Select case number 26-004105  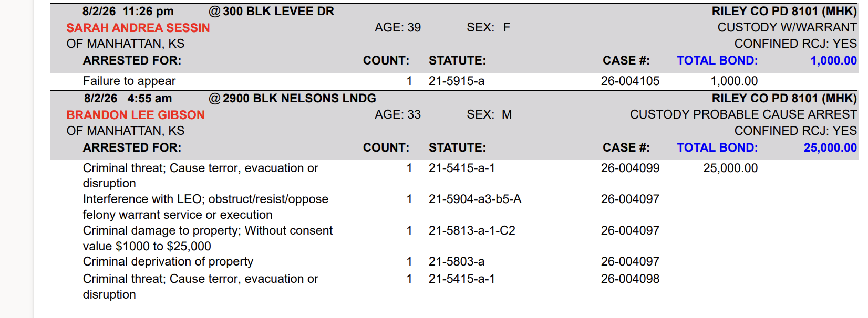pos(630,81)
